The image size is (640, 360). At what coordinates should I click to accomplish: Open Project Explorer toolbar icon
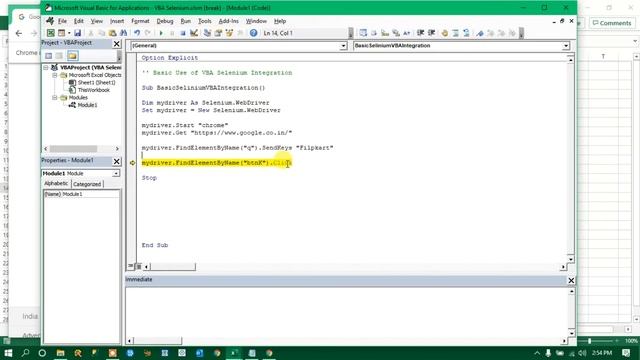[x=207, y=33]
